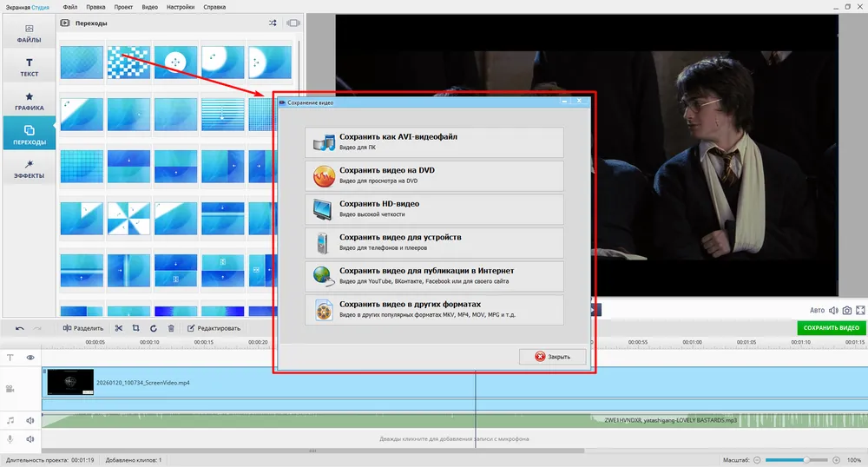Minimize the Сохранение видео dialog
The width and height of the screenshot is (868, 467).
[x=564, y=101]
